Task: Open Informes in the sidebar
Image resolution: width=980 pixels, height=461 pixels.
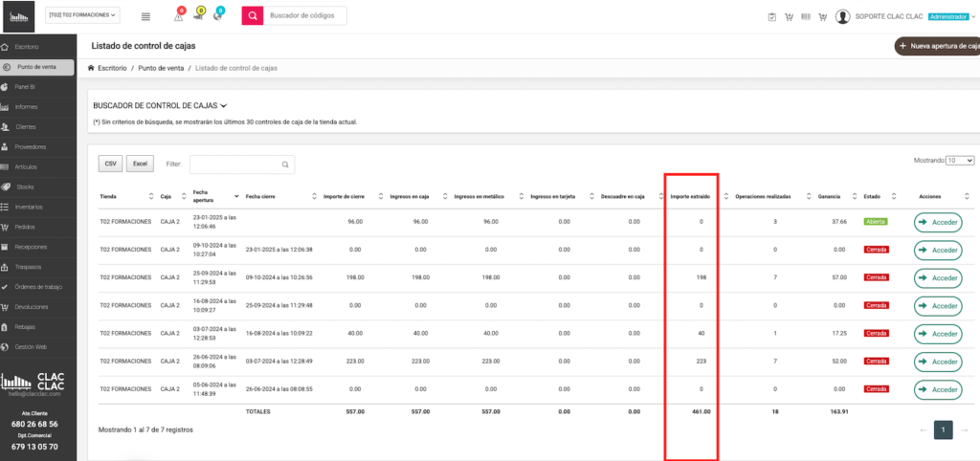Action: (37, 107)
